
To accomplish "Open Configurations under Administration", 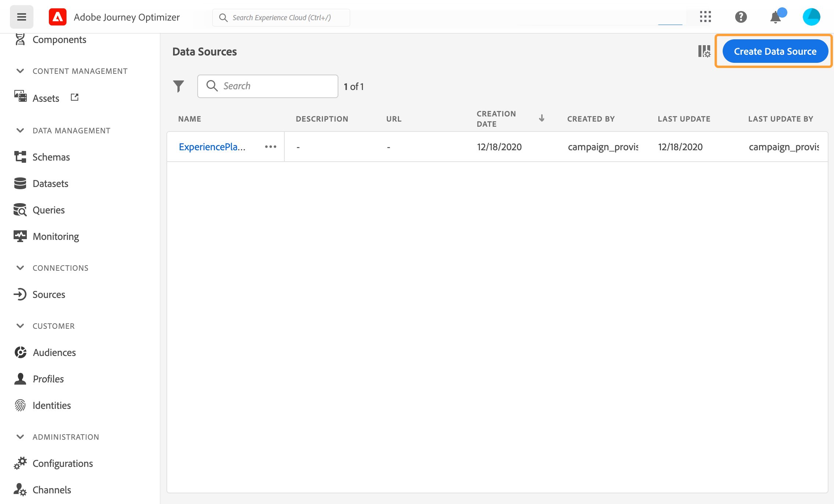I will click(x=62, y=464).
